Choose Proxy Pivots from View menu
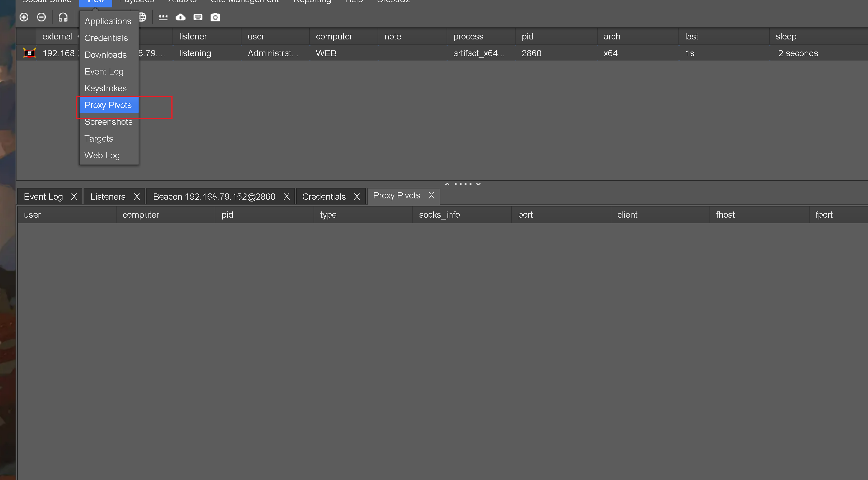The height and width of the screenshot is (480, 868). tap(108, 105)
